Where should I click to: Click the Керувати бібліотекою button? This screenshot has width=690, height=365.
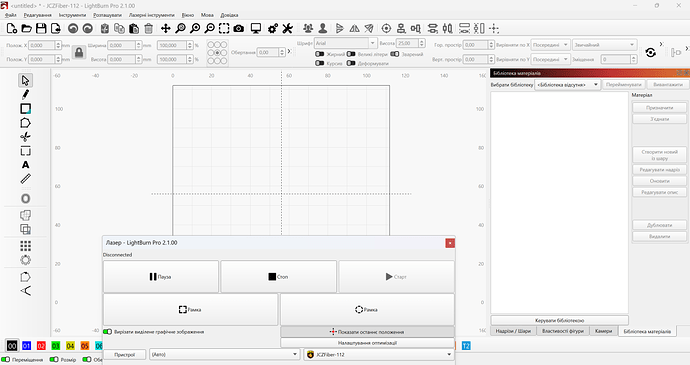point(559,321)
